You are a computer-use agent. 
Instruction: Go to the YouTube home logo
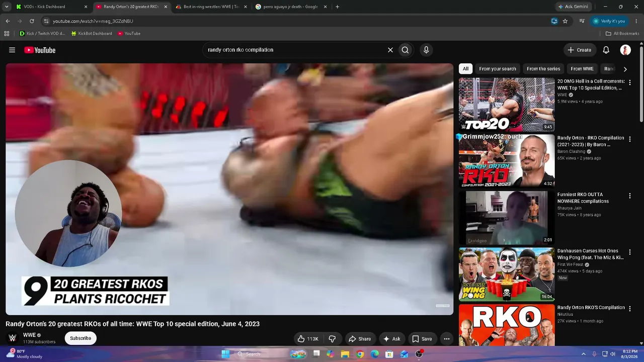40,50
